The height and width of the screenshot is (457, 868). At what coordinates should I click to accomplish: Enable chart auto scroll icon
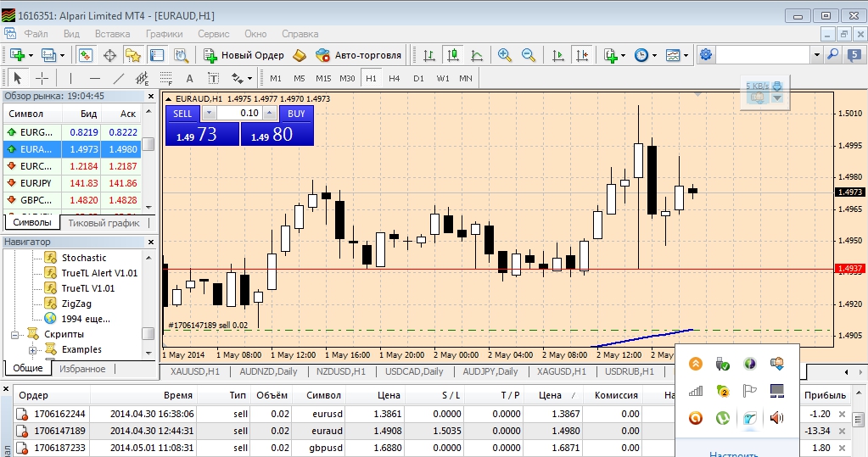(x=558, y=55)
